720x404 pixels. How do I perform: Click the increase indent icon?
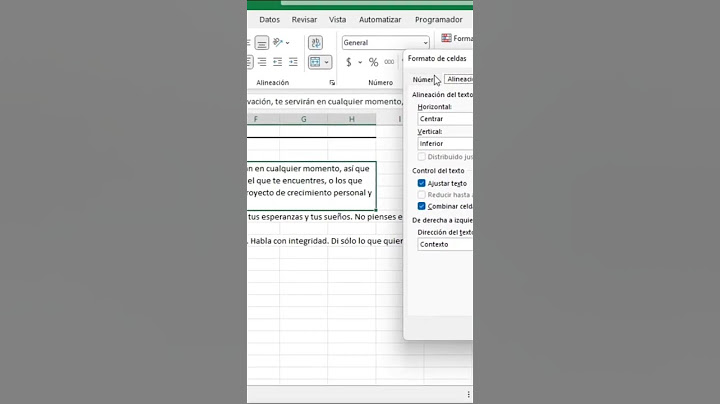coord(293,62)
